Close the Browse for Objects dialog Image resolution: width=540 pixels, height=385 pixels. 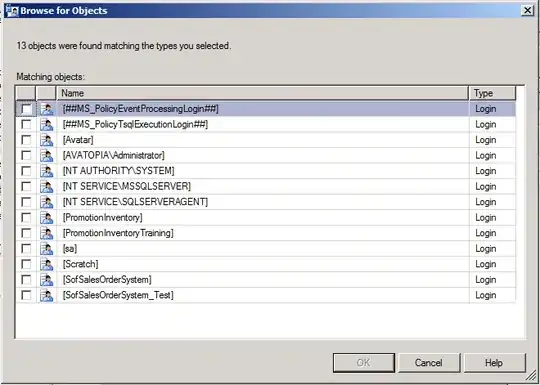(527, 11)
